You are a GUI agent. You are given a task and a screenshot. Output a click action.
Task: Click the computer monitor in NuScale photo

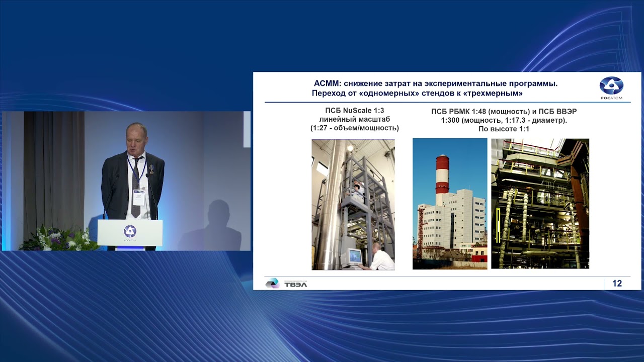coord(354,256)
